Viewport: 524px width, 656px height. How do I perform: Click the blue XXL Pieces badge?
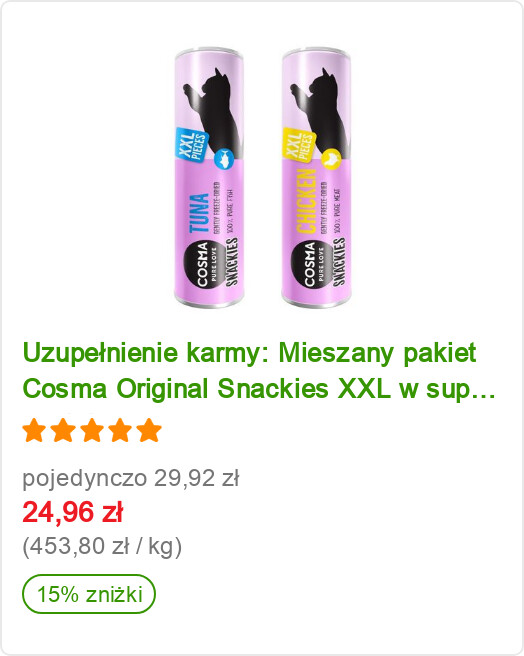click(191, 146)
